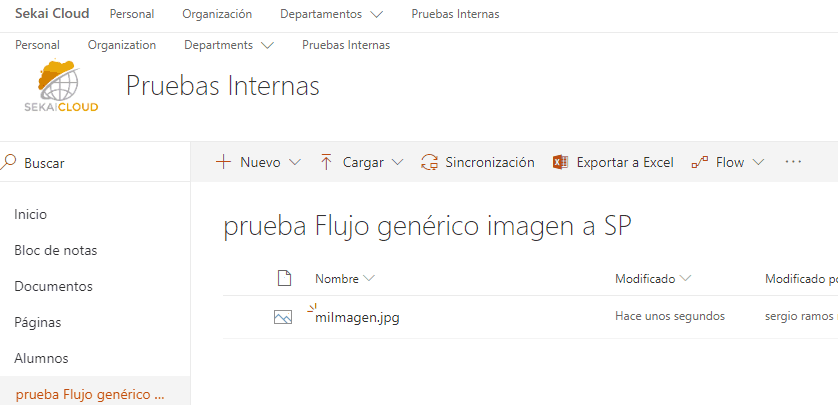Screen dimensions: 838x405
Task: Select Personal in the second navigation row
Action: 37,45
